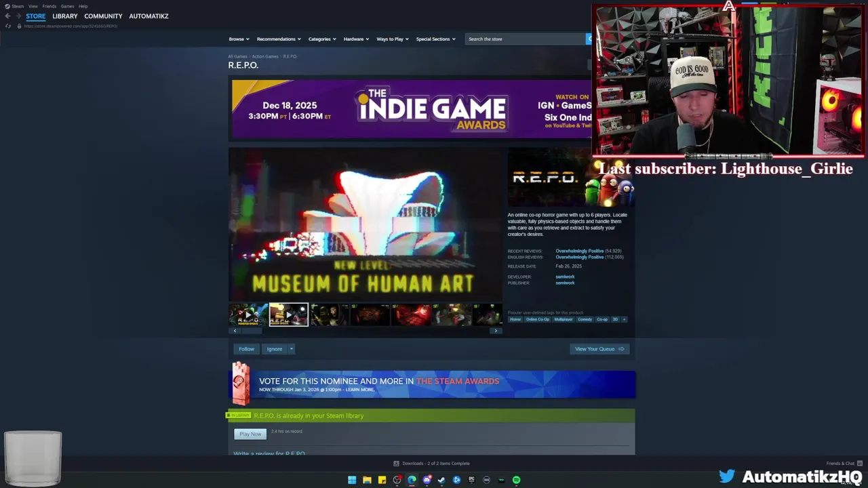Select the Comedy tag
This screenshot has width=868, height=488.
click(585, 319)
